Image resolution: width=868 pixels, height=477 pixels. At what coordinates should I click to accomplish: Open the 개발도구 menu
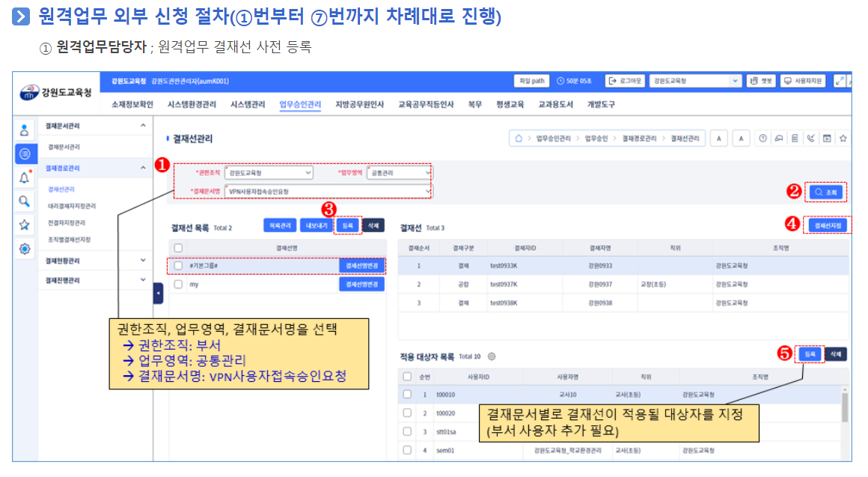point(601,104)
